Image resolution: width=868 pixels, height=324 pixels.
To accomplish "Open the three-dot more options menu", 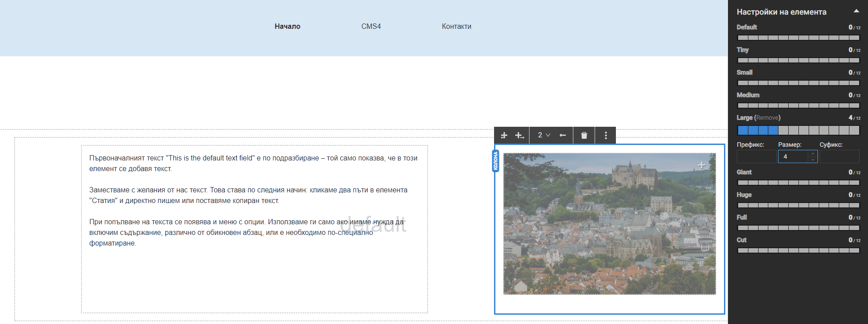I will [606, 136].
